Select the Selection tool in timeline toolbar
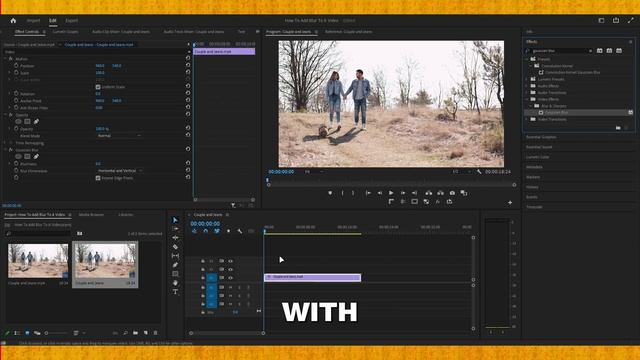The height and width of the screenshot is (360, 640). 175,220
